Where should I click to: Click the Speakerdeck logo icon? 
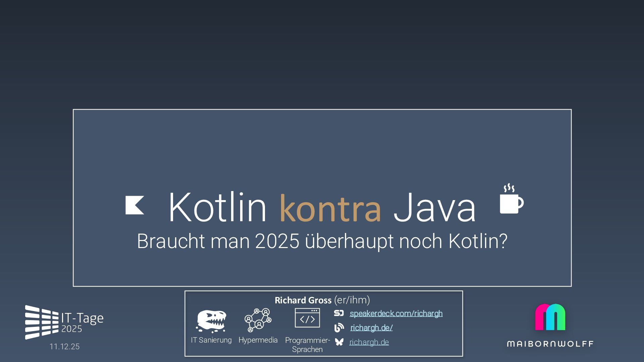point(339,313)
